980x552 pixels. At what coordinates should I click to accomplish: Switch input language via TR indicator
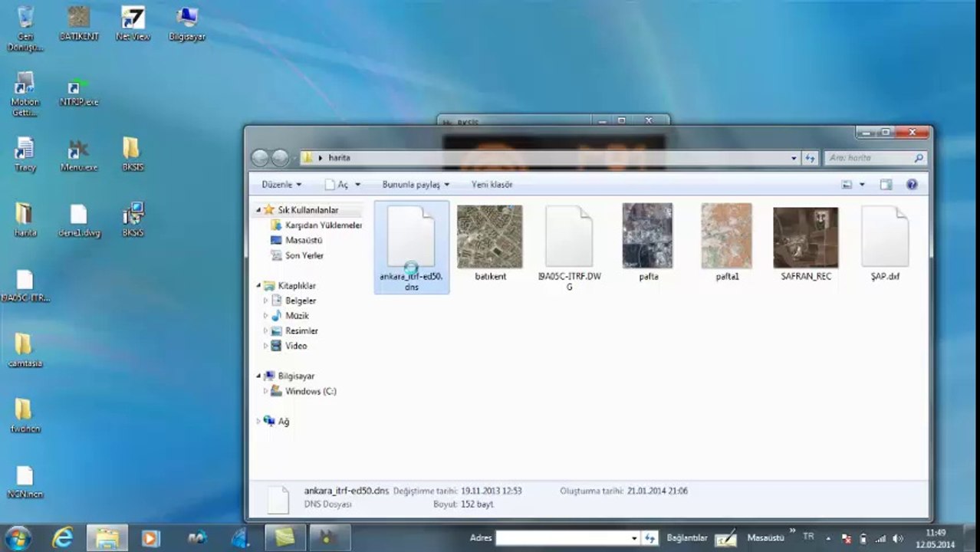click(x=808, y=537)
